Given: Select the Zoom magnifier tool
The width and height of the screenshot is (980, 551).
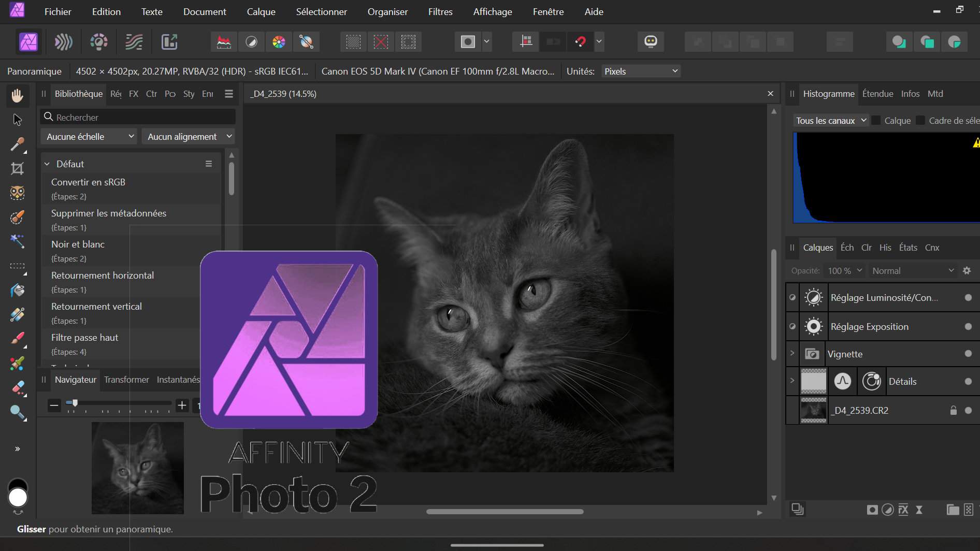Looking at the screenshot, I should [x=17, y=412].
